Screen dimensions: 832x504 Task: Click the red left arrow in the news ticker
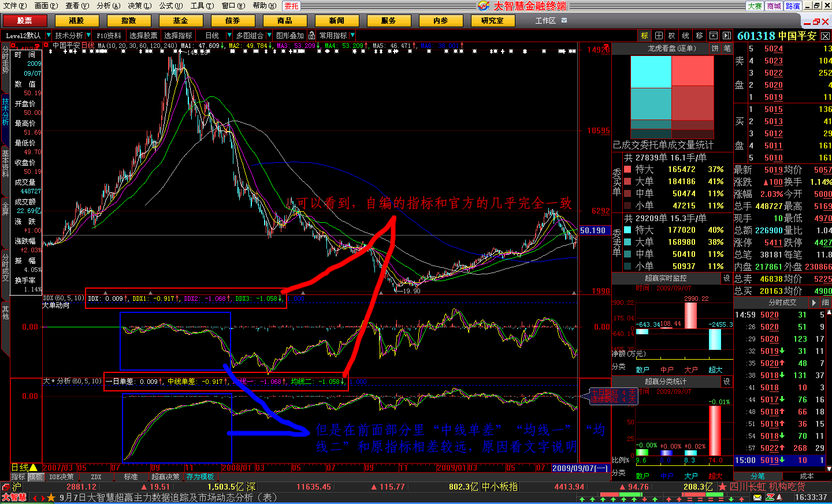coord(35,498)
